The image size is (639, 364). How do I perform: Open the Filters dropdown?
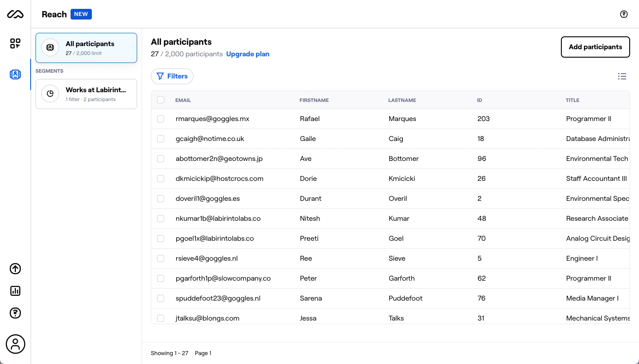pyautogui.click(x=172, y=76)
